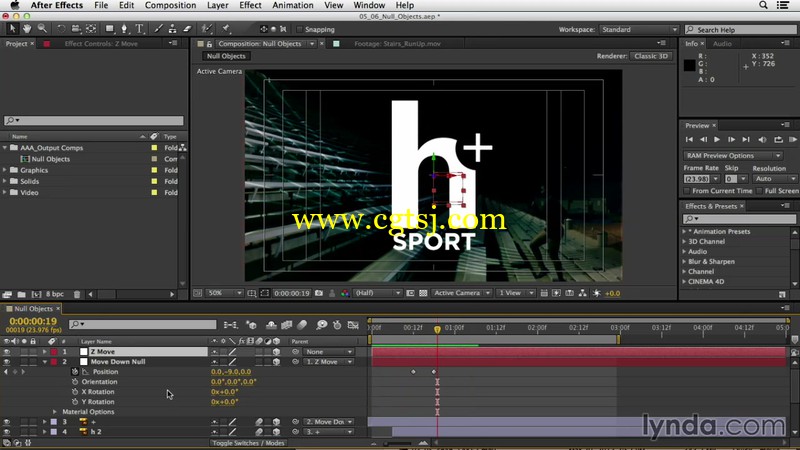The image size is (800, 450).
Task: Select the Roto Brush tool
Action: point(207,29)
